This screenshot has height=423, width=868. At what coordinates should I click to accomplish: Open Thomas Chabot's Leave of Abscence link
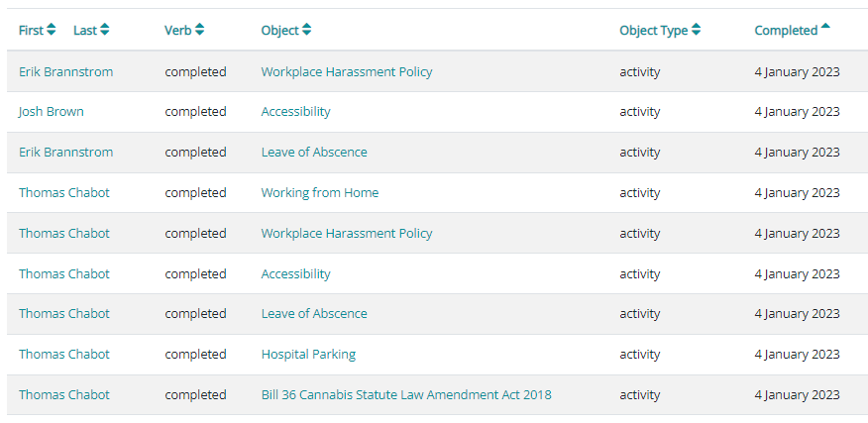(314, 314)
